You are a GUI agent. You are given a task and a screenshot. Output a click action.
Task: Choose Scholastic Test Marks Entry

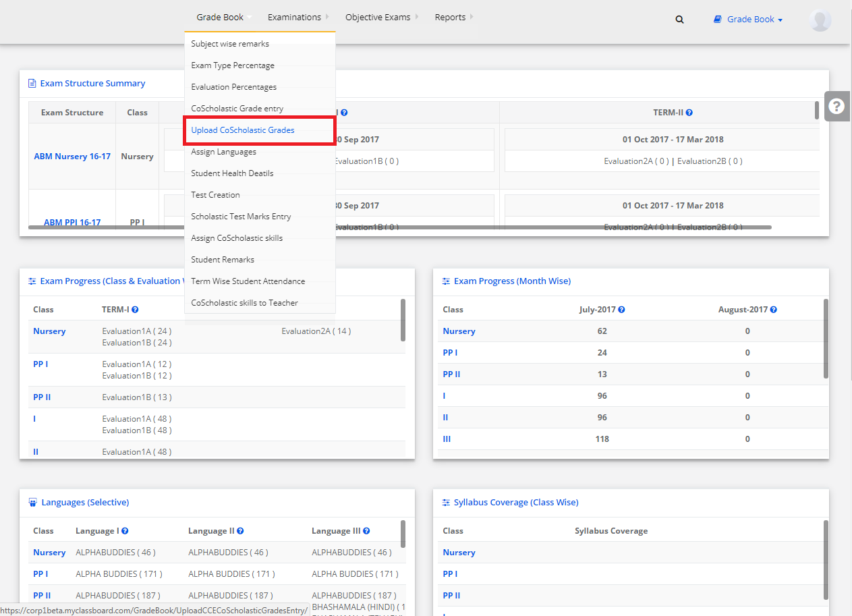(241, 217)
